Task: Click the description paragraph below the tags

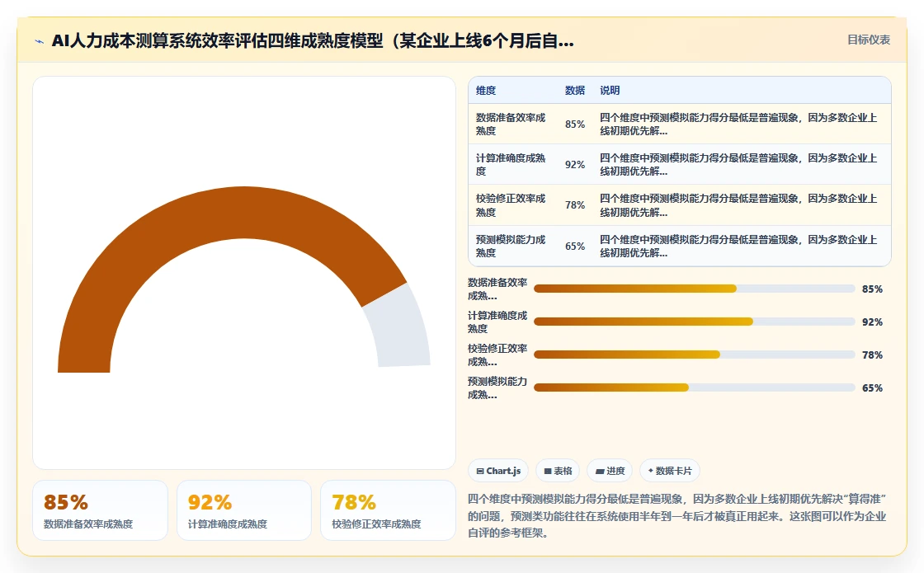Action: 677,516
